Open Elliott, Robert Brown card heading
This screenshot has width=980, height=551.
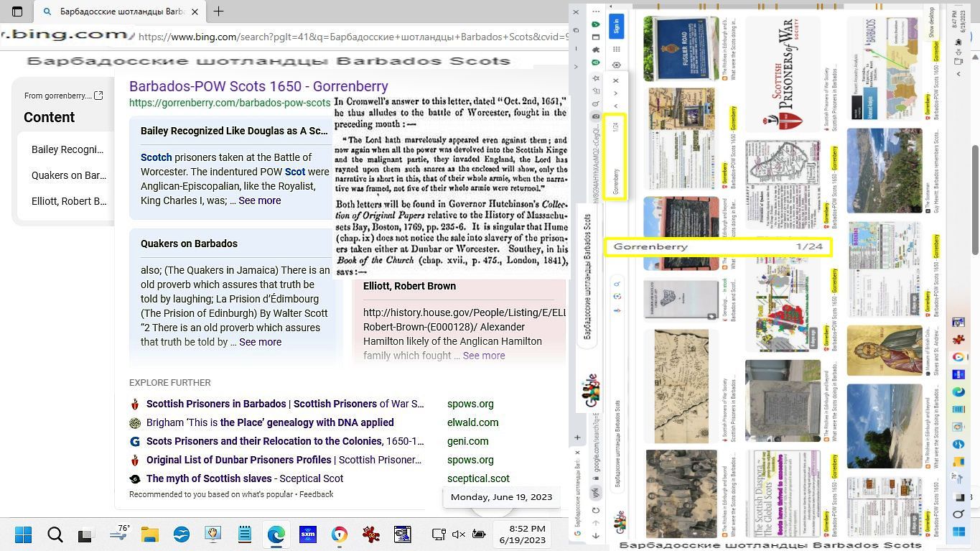[409, 286]
